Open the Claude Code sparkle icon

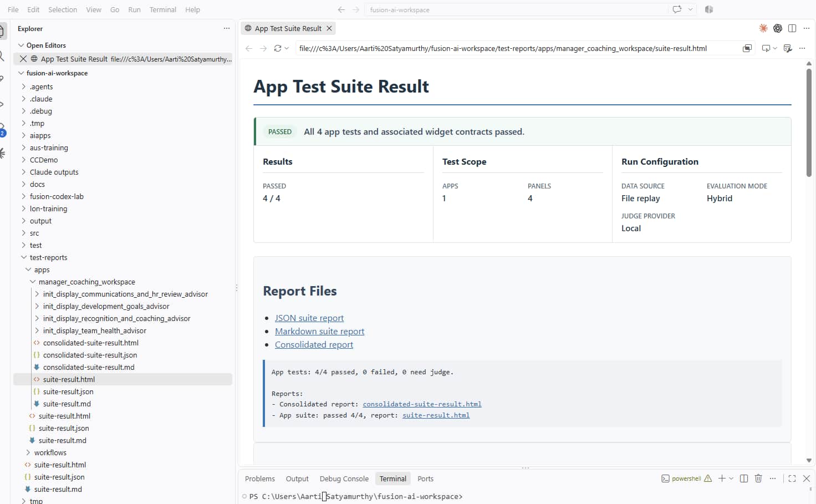click(763, 28)
